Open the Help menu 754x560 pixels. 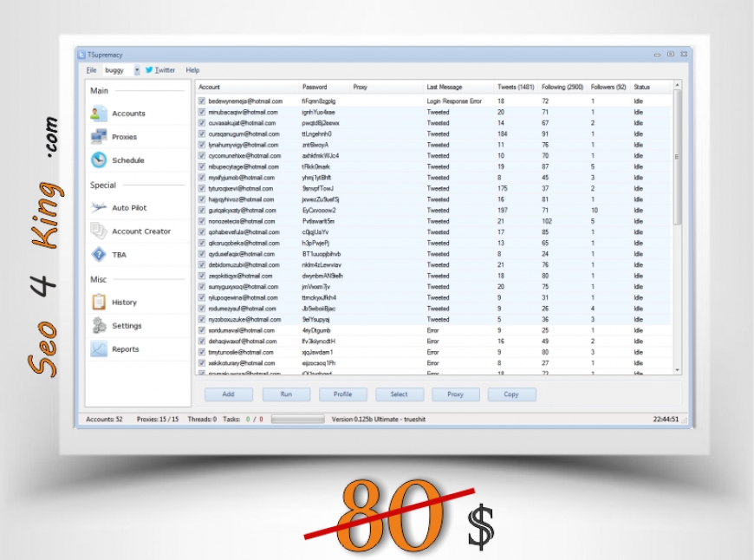pyautogui.click(x=192, y=70)
